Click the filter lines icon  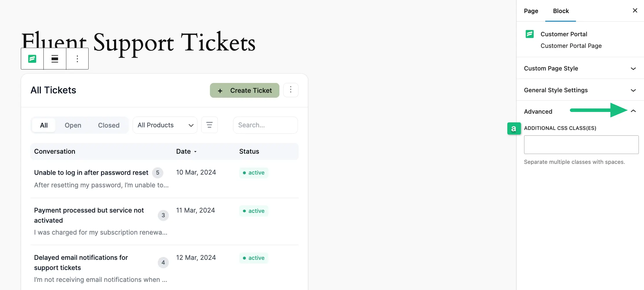[x=209, y=125]
